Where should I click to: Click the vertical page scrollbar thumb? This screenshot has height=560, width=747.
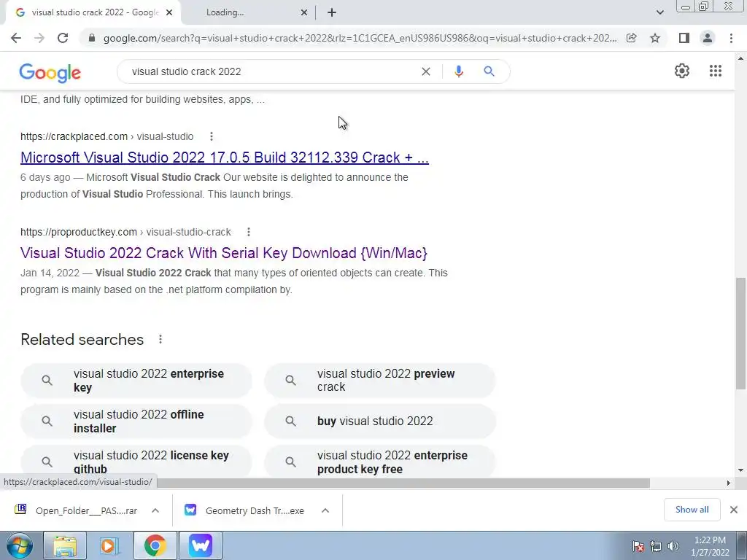740,333
